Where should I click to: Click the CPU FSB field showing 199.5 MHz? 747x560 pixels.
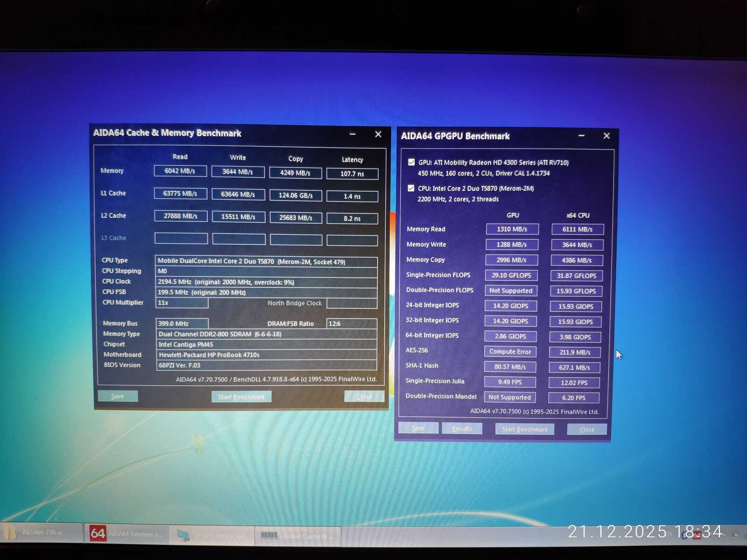[x=267, y=293]
